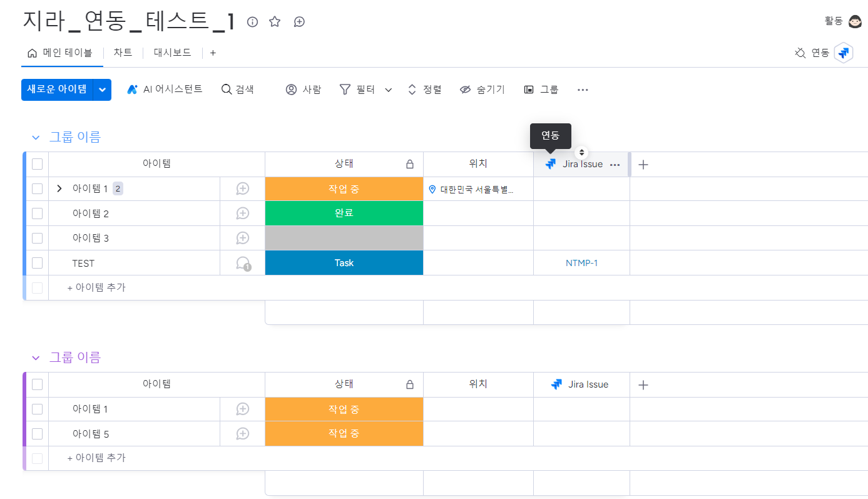
Task: Open 필터 dropdown chevron
Action: pyautogui.click(x=389, y=90)
